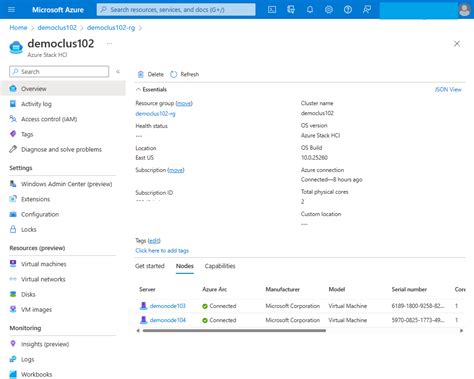Screen dimensions: 474x379
Task: Close the democlus102 blade
Action: [x=457, y=44]
